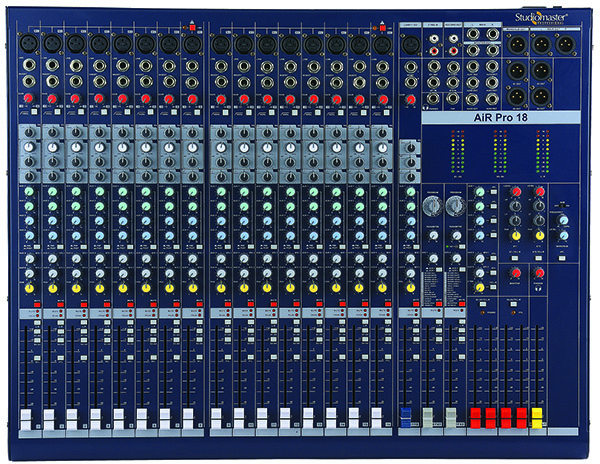Screen dimensions: 600x464
Task: Click the headphones jack with headphone symbol
Action: [434, 99]
